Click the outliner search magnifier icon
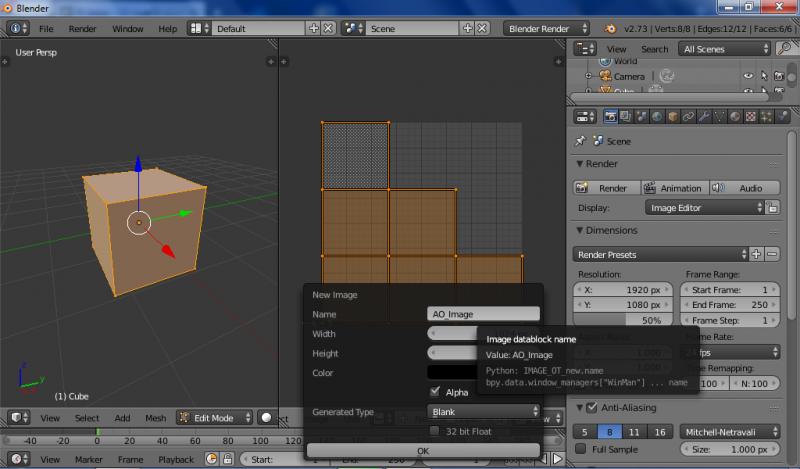The height and width of the screenshot is (469, 800). point(783,49)
